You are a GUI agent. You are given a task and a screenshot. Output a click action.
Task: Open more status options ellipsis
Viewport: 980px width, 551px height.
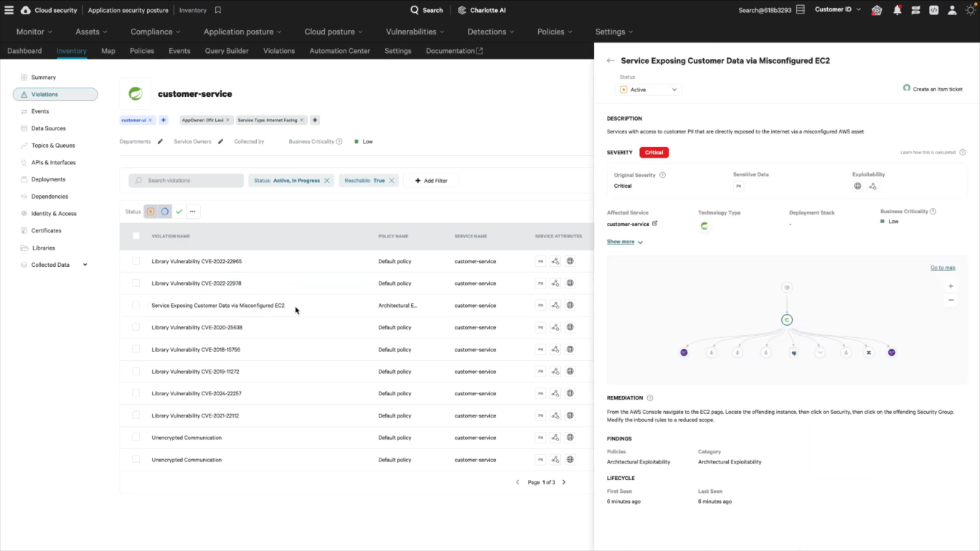pos(193,212)
